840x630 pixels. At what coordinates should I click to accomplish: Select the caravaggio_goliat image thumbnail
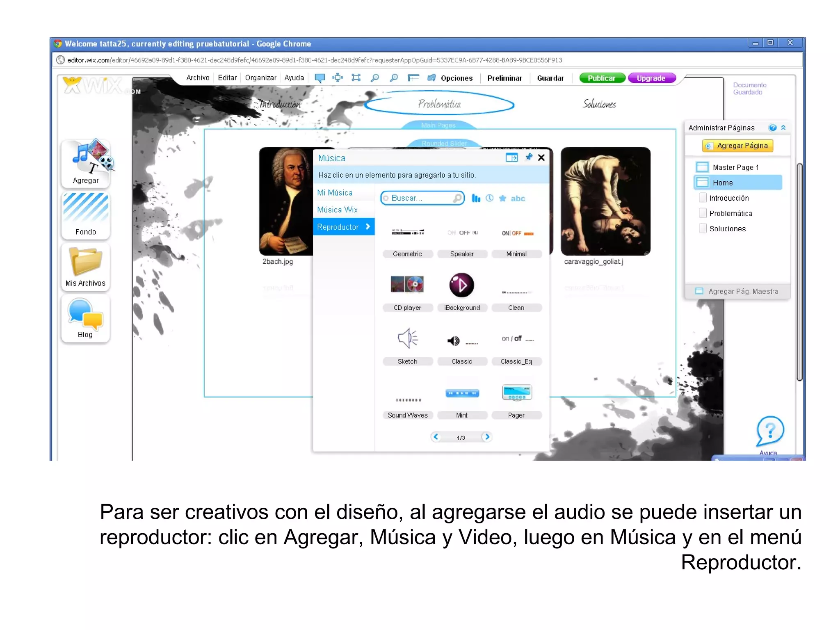click(x=605, y=201)
